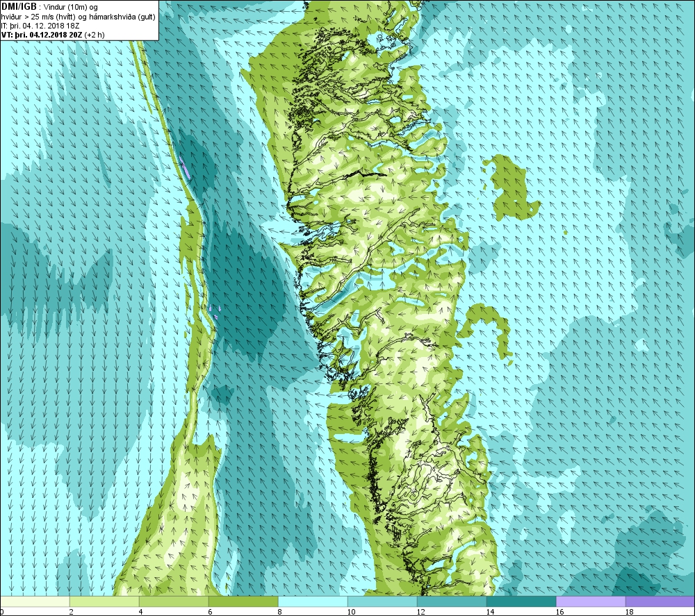Click the pale cyan 8–10 m/s legend swatch
Screen dimensions: 695x616
pyautogui.click(x=313, y=601)
